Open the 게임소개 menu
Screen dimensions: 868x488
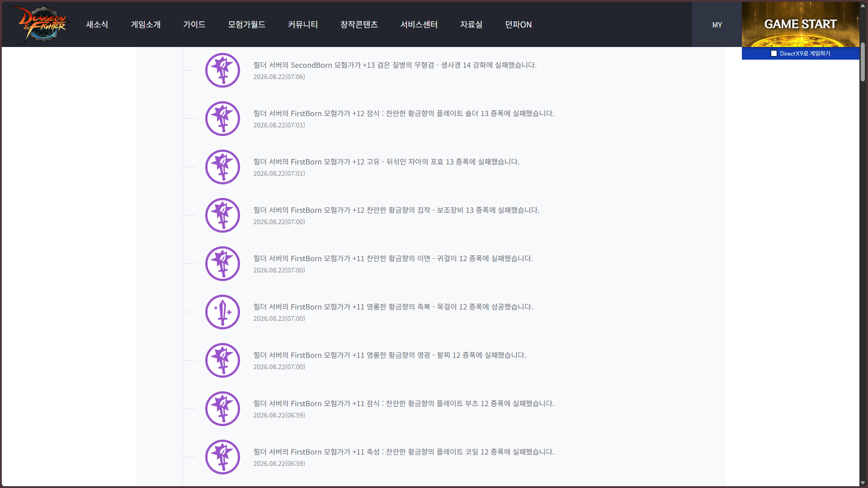(146, 24)
